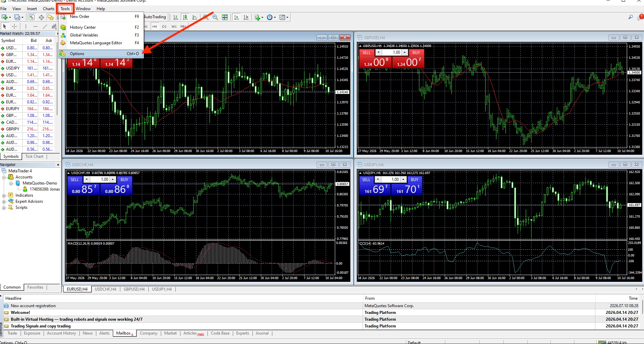Switch chart to Bar Chart icon
Screen dimensions: 644x344
176,17
